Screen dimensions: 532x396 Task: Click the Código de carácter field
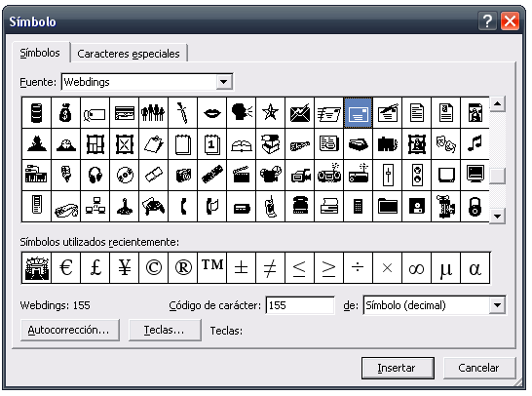(x=300, y=305)
